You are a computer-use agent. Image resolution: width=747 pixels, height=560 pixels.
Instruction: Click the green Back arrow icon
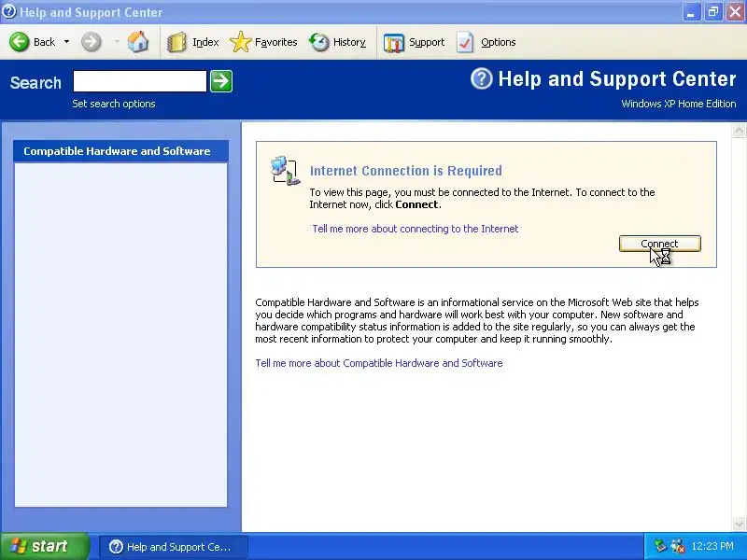tap(19, 42)
